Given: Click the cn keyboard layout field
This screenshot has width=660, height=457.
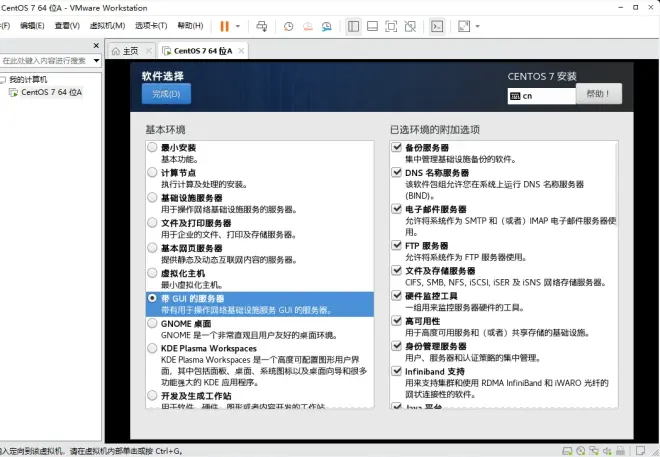Looking at the screenshot, I should (542, 96).
